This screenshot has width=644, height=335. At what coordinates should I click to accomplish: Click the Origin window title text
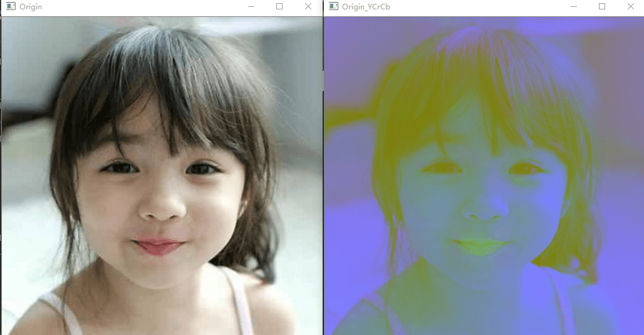(x=31, y=6)
